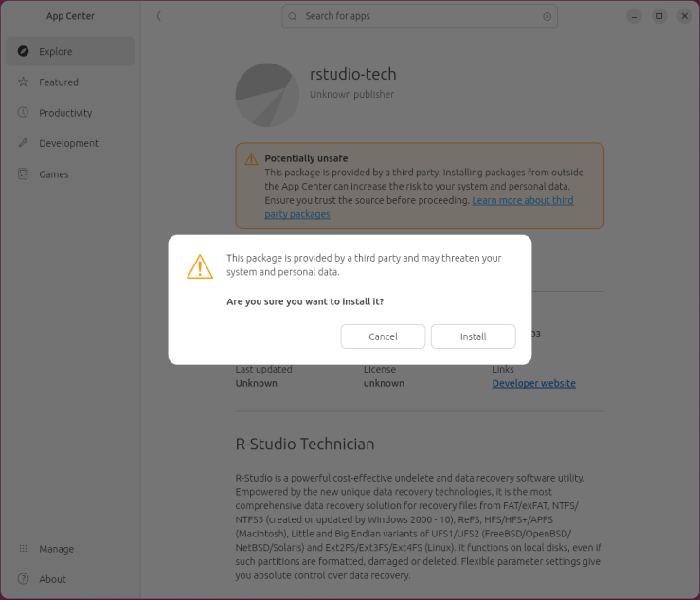Open the About page
Image resolution: width=700 pixels, height=600 pixels.
pos(70,579)
